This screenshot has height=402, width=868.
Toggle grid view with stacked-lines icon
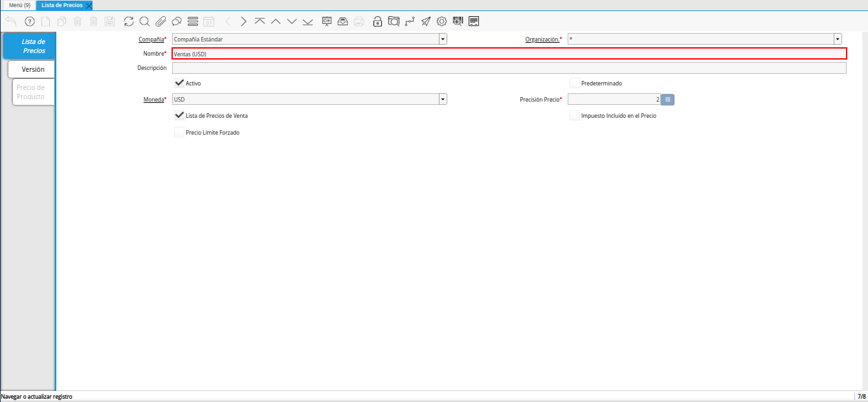[192, 21]
